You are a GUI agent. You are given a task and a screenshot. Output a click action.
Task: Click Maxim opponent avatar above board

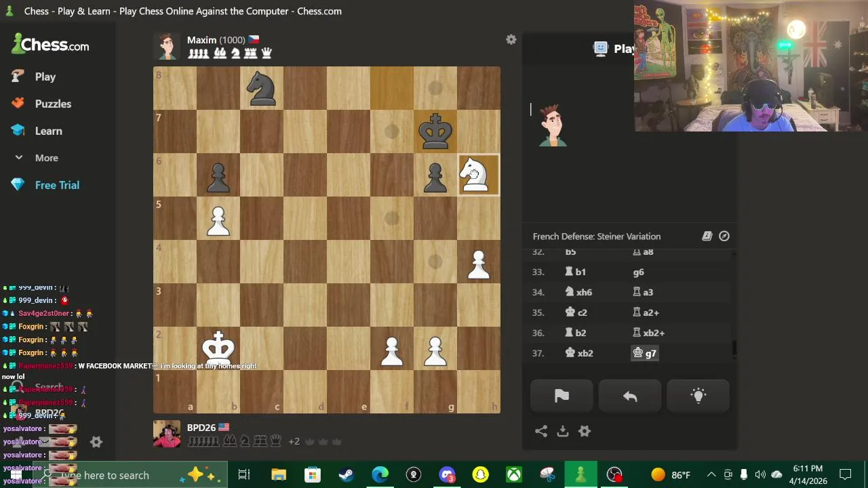[167, 46]
